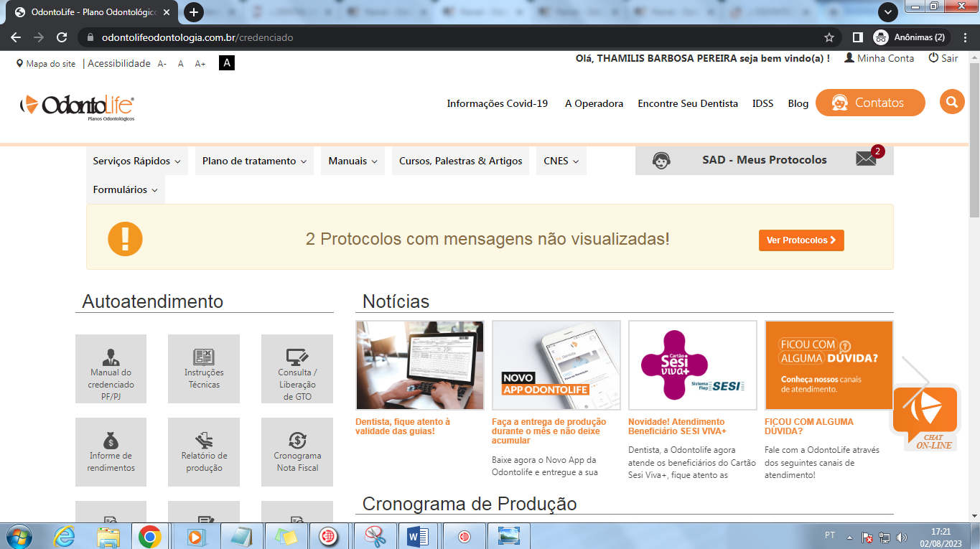980x549 pixels.
Task: Reset font size with the plain A
Action: (x=181, y=63)
